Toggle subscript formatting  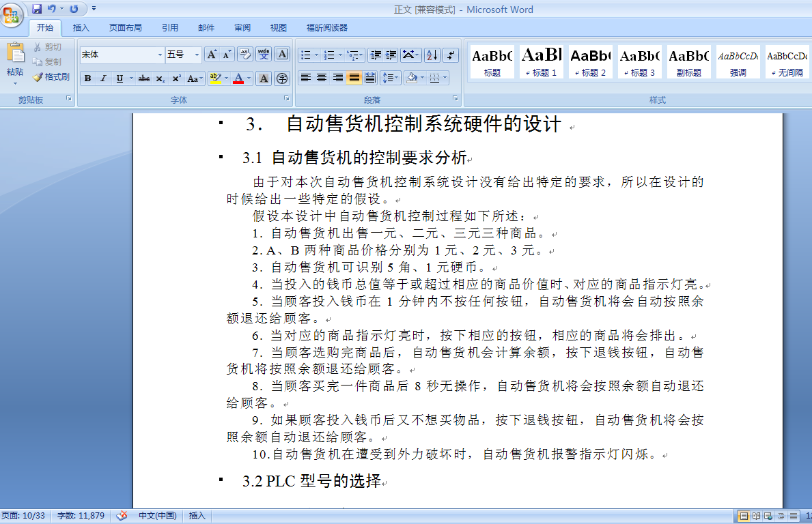point(160,78)
